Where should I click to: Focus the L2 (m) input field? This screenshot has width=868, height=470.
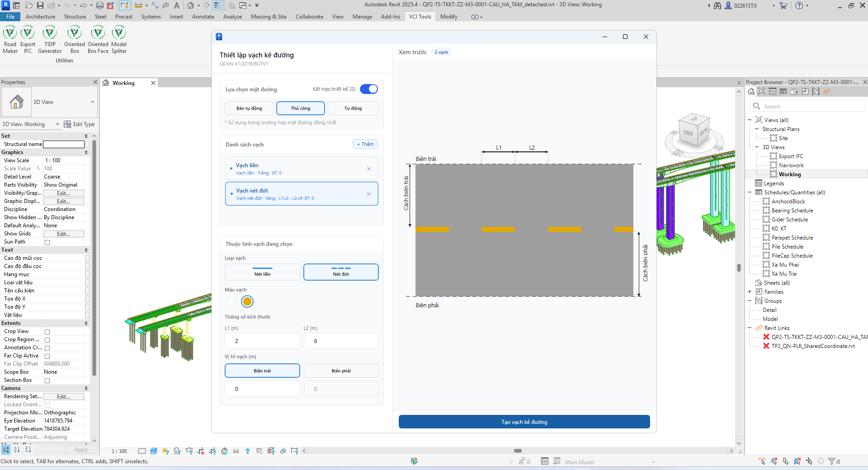pyautogui.click(x=341, y=341)
